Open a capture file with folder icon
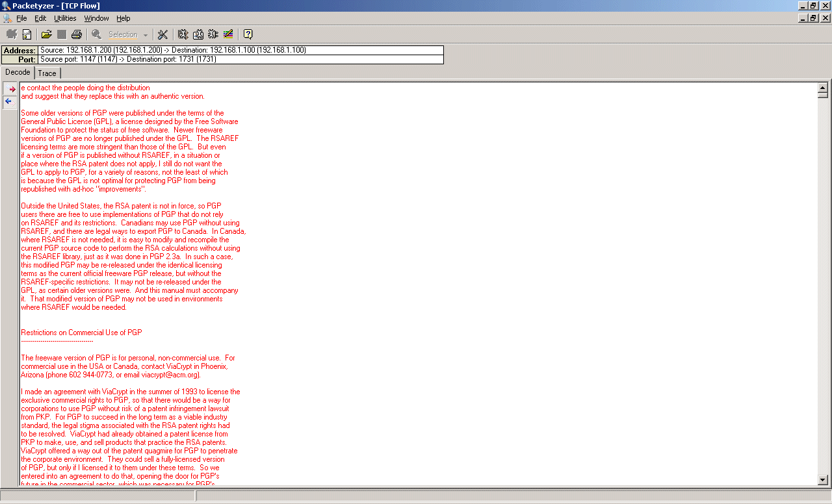This screenshot has height=504, width=832. [46, 34]
